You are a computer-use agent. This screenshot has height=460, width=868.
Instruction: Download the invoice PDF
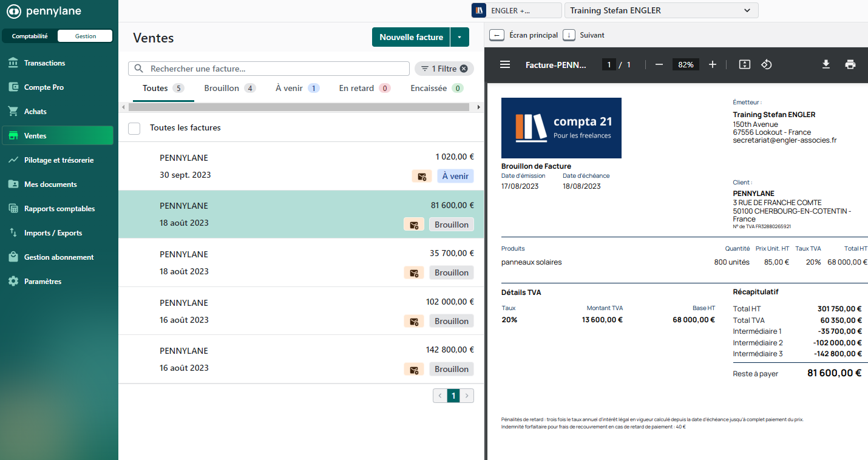[826, 64]
